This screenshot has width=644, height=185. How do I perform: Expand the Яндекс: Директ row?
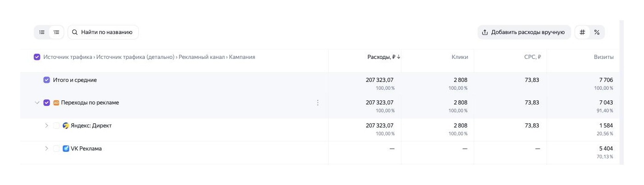tap(46, 126)
